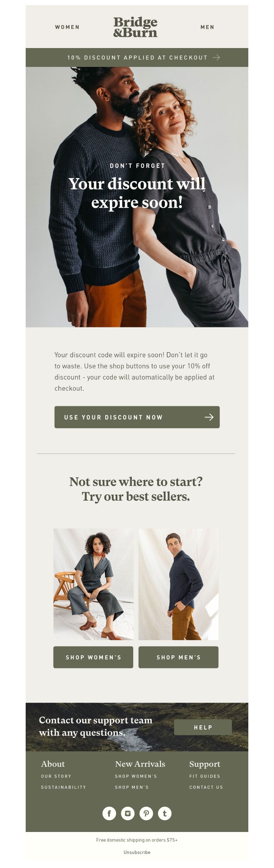Open the Tumblr social icon
This screenshot has width=274, height=868.
(165, 813)
